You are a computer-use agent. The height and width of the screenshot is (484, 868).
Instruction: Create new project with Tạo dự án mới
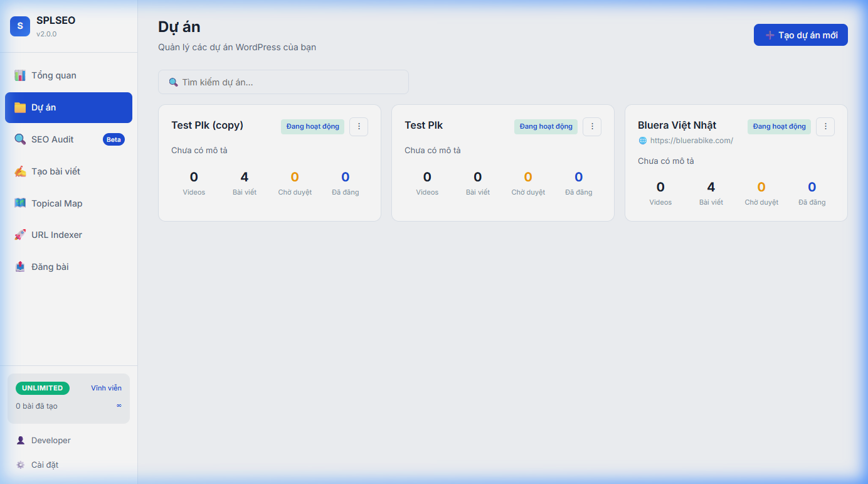801,35
